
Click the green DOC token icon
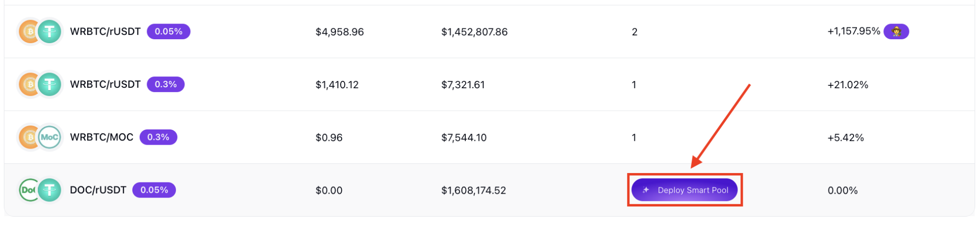point(27,190)
